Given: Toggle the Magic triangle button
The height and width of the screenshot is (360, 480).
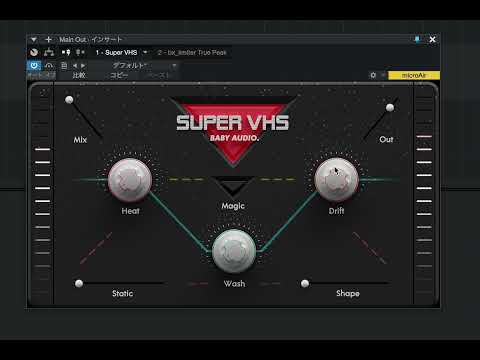Looking at the screenshot, I should 232,186.
